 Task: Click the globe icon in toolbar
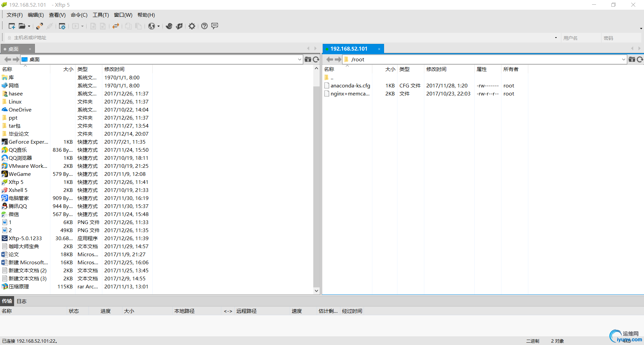click(152, 26)
